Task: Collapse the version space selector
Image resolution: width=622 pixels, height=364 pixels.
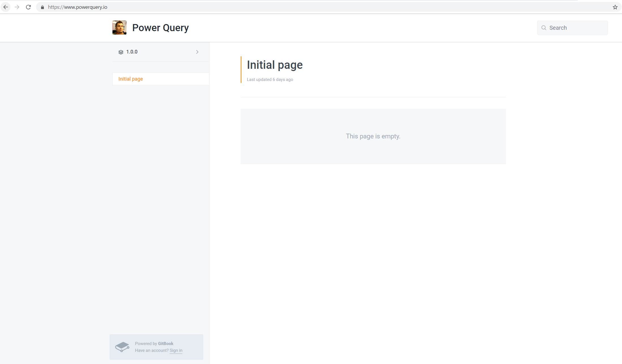Action: coord(197,52)
